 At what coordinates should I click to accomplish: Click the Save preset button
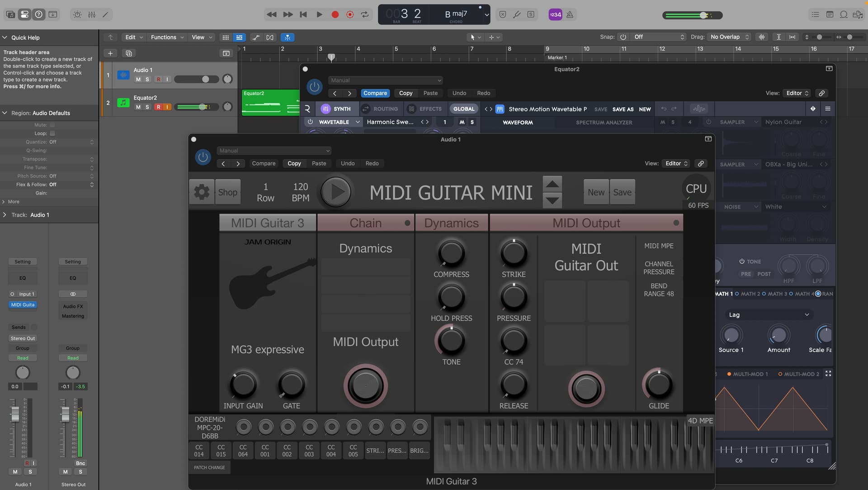coord(622,192)
